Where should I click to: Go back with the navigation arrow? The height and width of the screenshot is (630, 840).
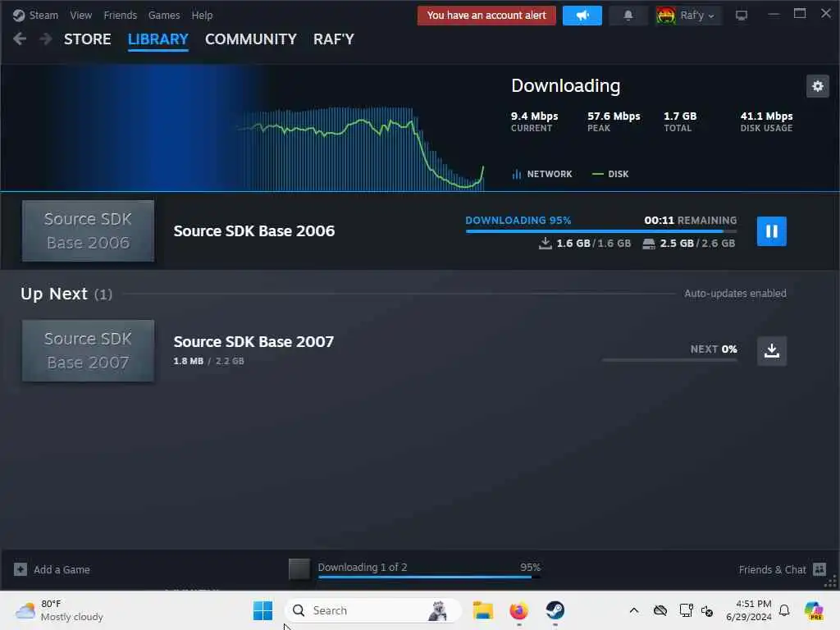coord(20,39)
